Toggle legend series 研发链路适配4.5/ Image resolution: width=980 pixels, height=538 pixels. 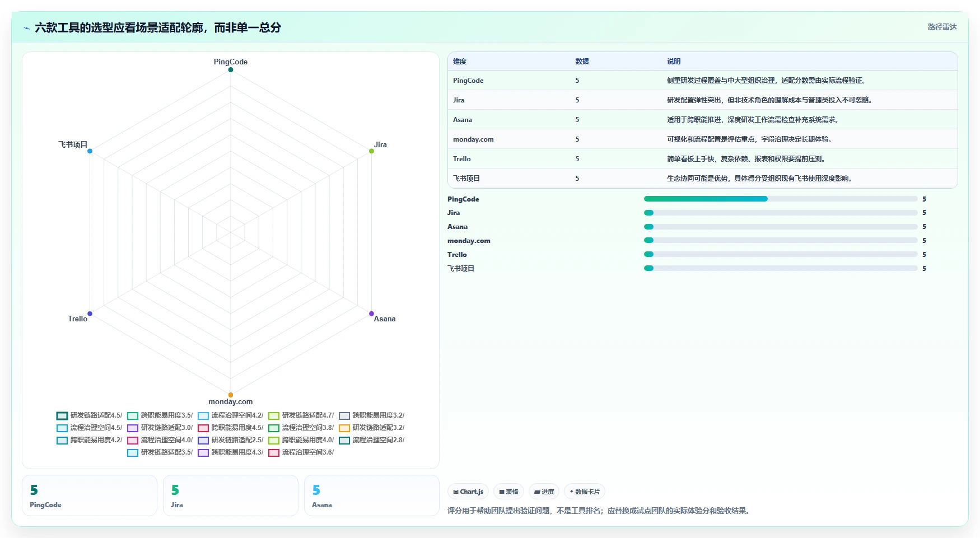pyautogui.click(x=89, y=415)
